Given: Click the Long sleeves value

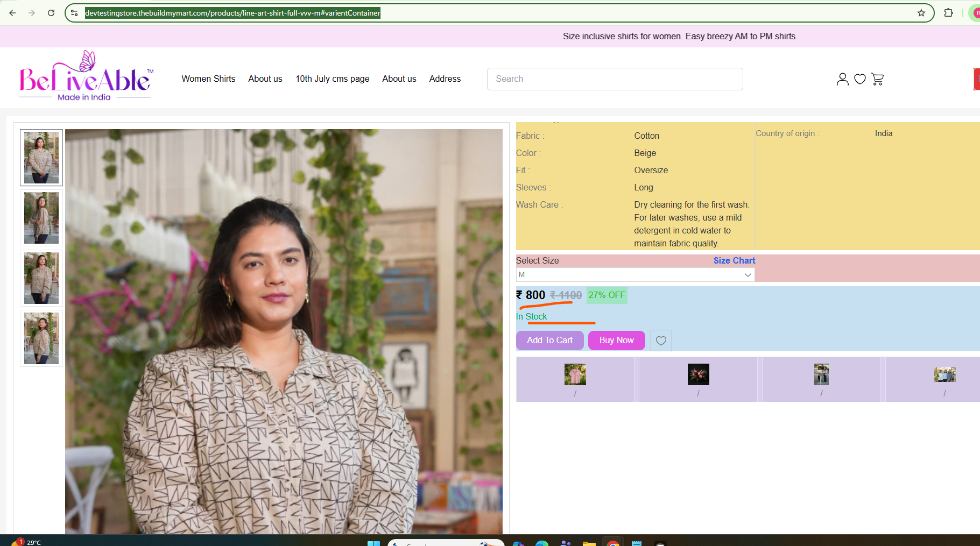Looking at the screenshot, I should click(x=643, y=187).
